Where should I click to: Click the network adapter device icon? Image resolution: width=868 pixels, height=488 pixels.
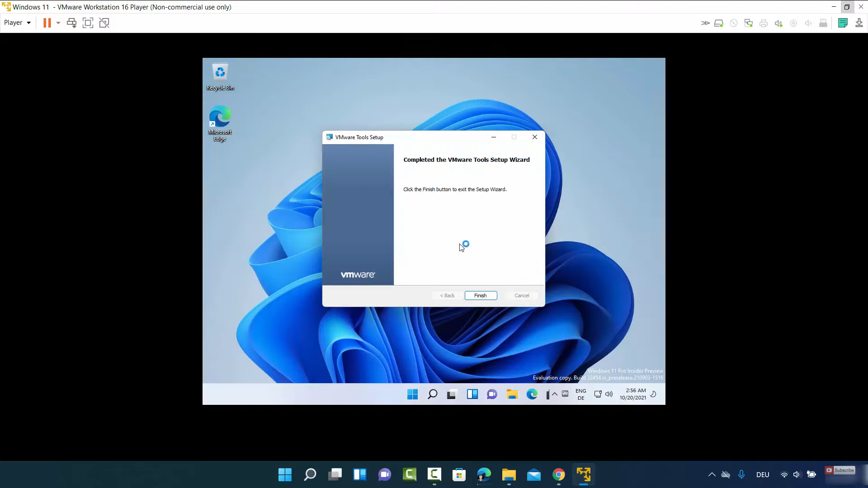tap(749, 23)
